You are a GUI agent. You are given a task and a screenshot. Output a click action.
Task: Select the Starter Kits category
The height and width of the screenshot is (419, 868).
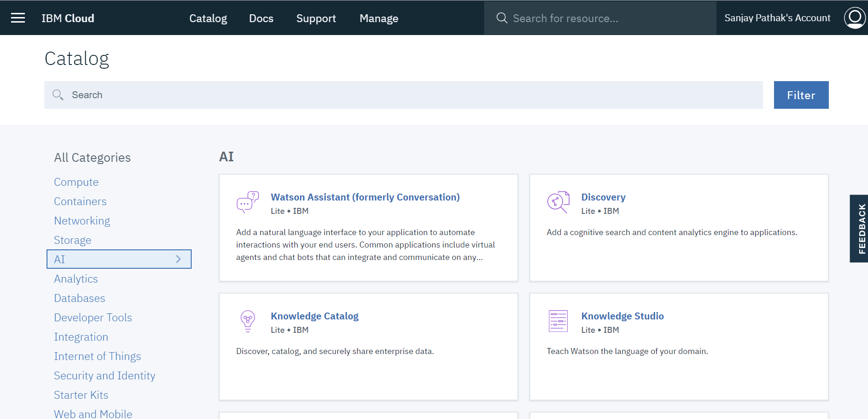[81, 395]
